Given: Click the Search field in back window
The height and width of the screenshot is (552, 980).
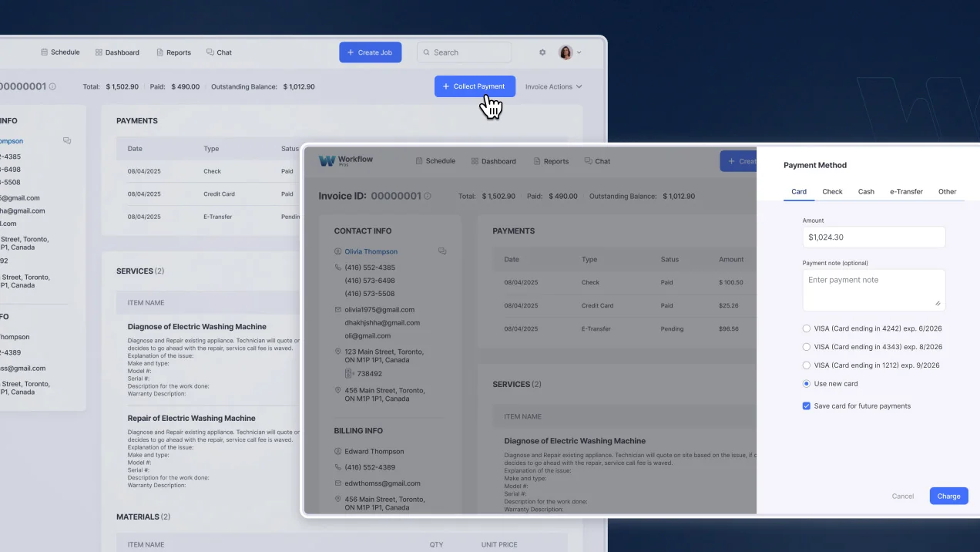Looking at the screenshot, I should (x=464, y=52).
